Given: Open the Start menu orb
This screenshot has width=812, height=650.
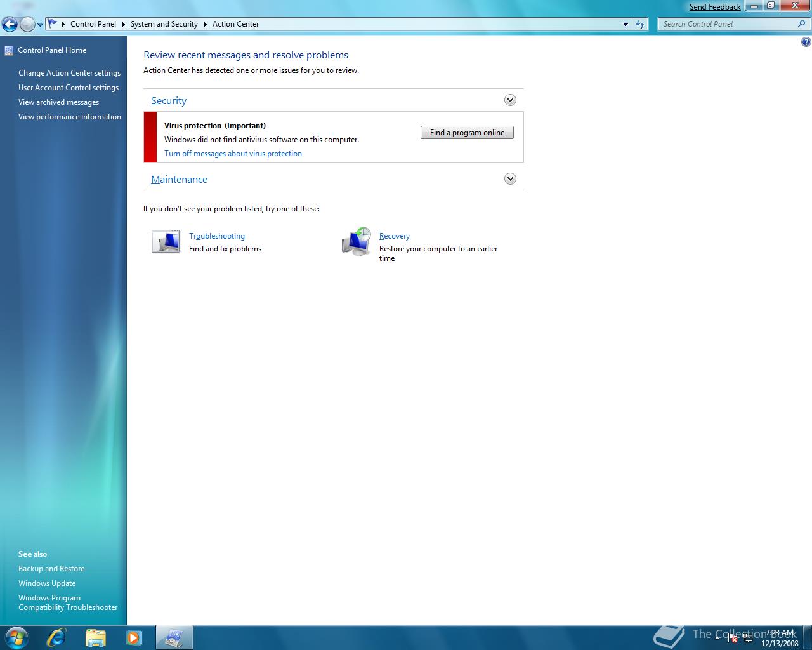Looking at the screenshot, I should click(16, 637).
